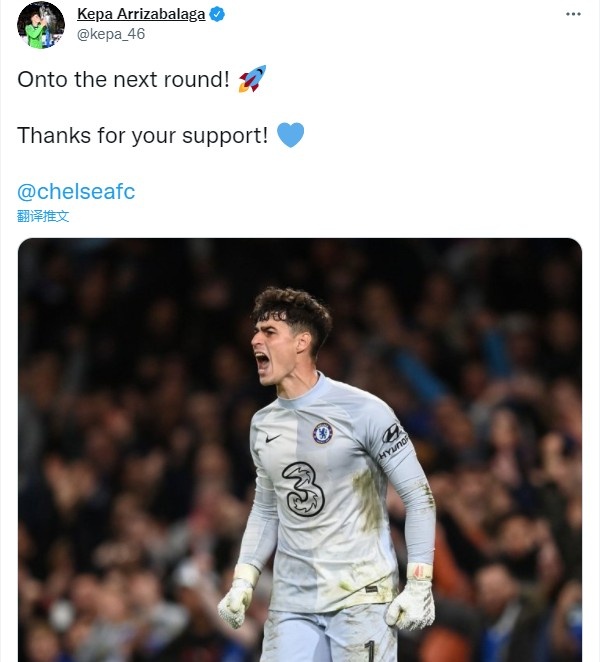This screenshot has height=662, width=600.
Task: Click the blue heart emoji
Action: (290, 135)
